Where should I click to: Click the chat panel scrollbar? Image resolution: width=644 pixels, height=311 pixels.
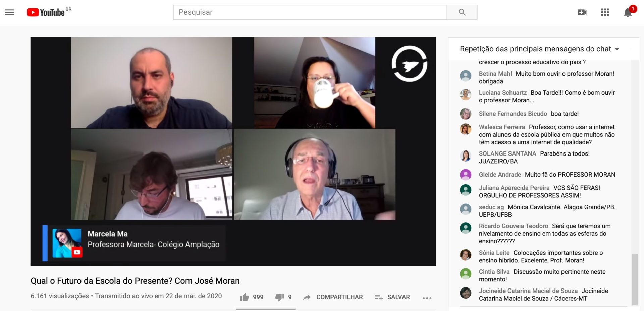click(635, 279)
